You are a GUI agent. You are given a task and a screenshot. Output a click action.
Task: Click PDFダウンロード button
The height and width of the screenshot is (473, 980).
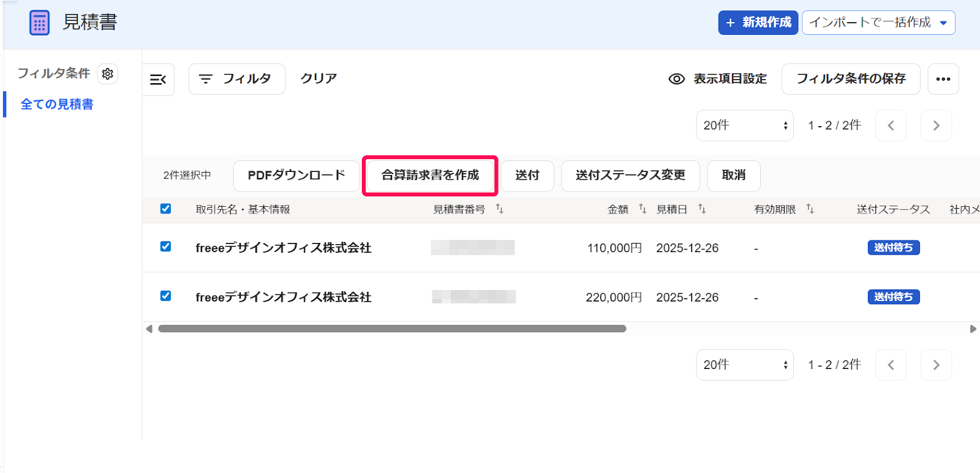[x=296, y=176]
